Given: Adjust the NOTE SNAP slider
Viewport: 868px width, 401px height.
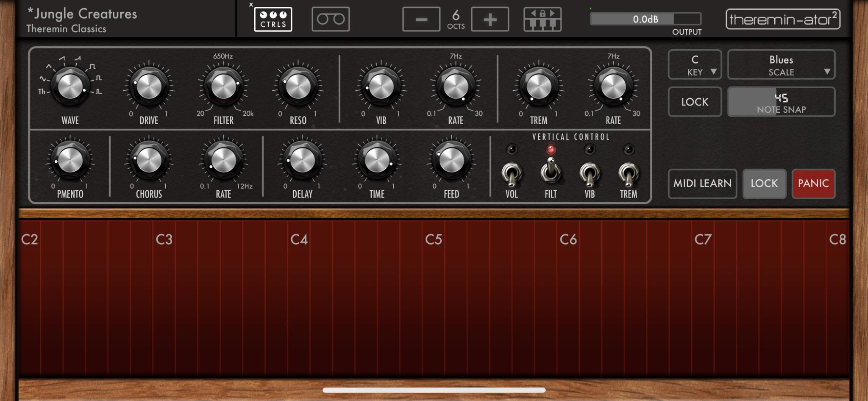Looking at the screenshot, I should pyautogui.click(x=781, y=102).
